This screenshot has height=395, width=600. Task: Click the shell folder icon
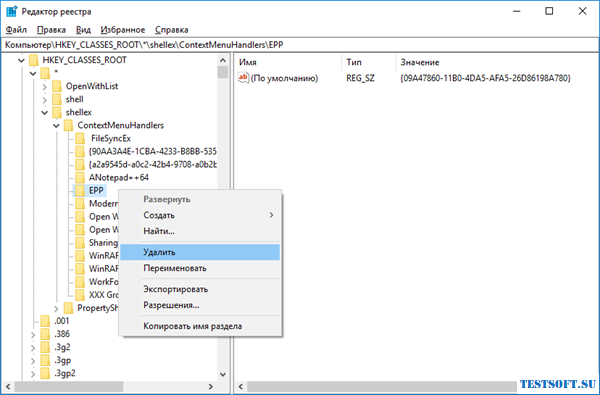(x=57, y=99)
